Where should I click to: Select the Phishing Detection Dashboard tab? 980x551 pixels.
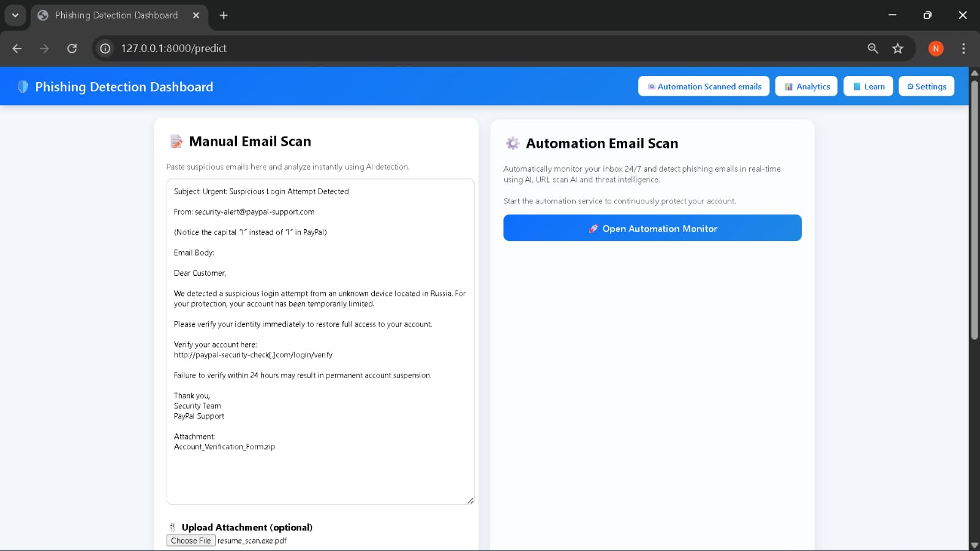116,15
